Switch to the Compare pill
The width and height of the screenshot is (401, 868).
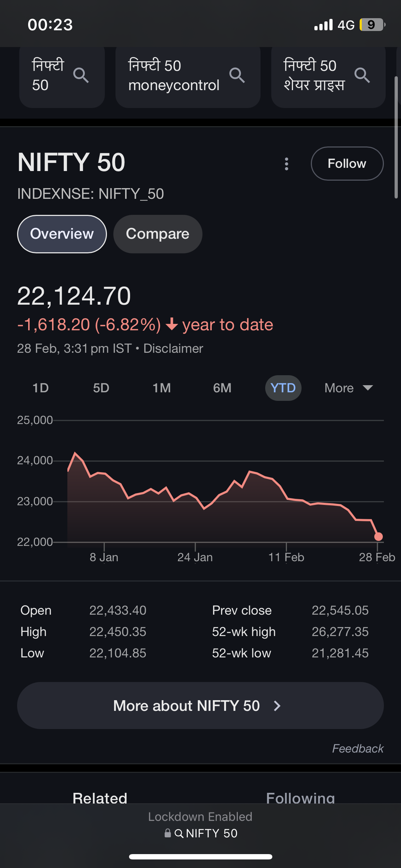click(158, 234)
